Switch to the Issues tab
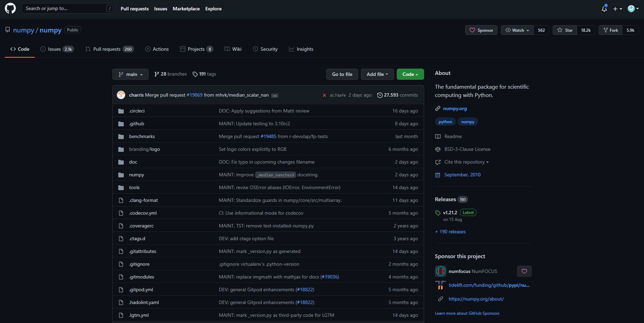This screenshot has width=644, height=323. tap(57, 49)
